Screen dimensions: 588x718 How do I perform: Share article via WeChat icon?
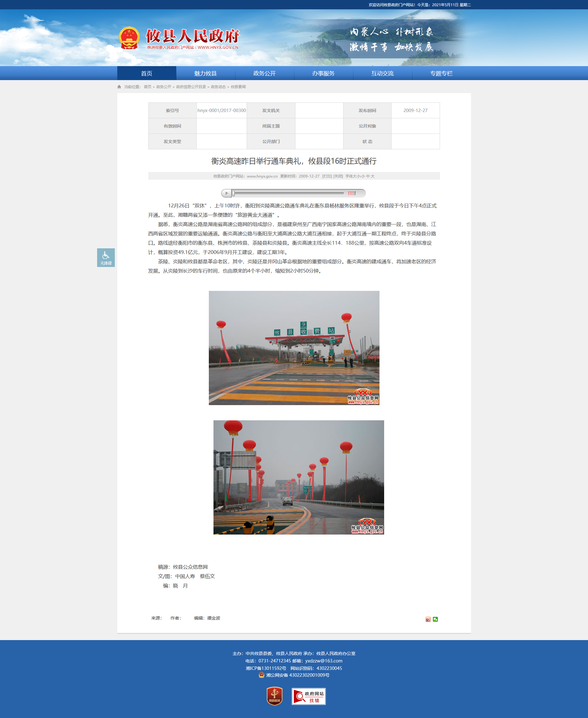pyautogui.click(x=435, y=619)
